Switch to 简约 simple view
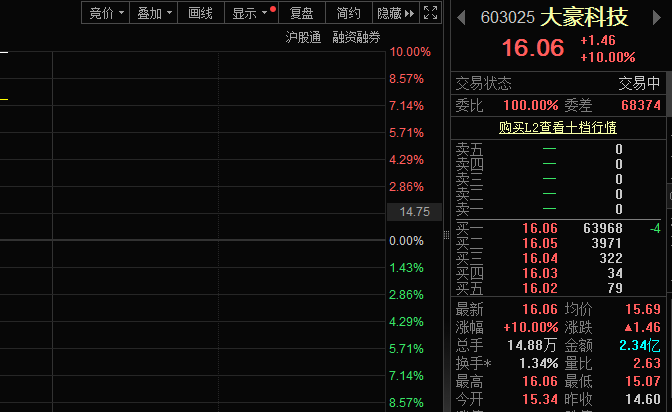Image resolution: width=672 pixels, height=412 pixels. [348, 13]
